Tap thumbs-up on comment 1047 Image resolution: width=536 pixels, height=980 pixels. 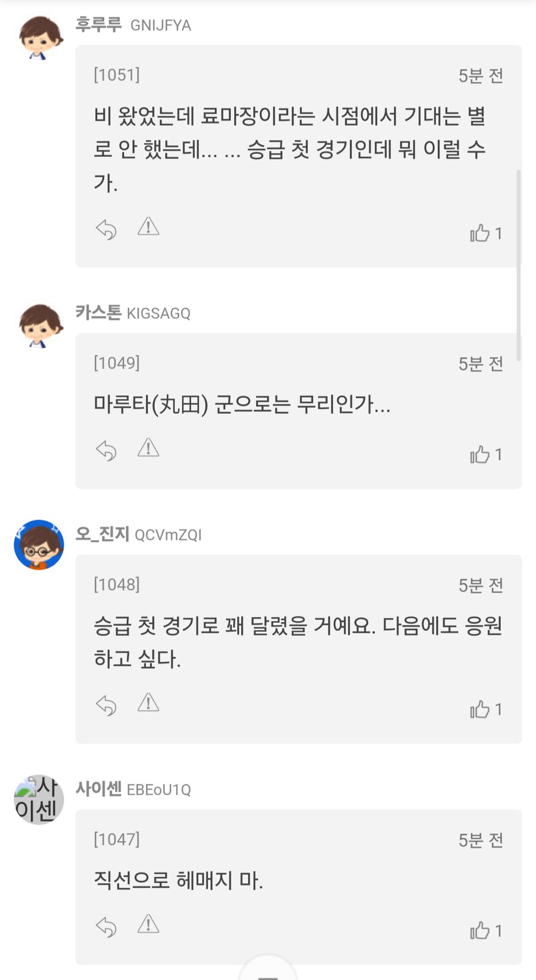coord(479,931)
